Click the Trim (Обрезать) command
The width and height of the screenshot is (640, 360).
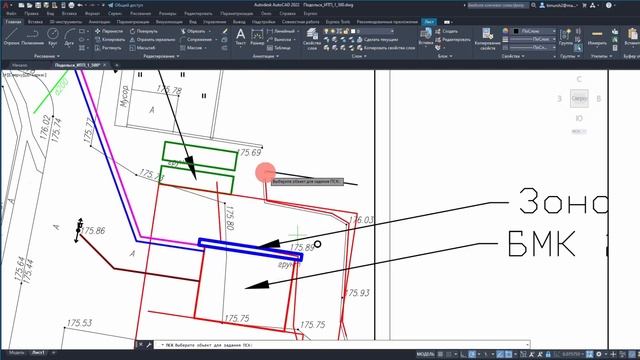click(193, 31)
